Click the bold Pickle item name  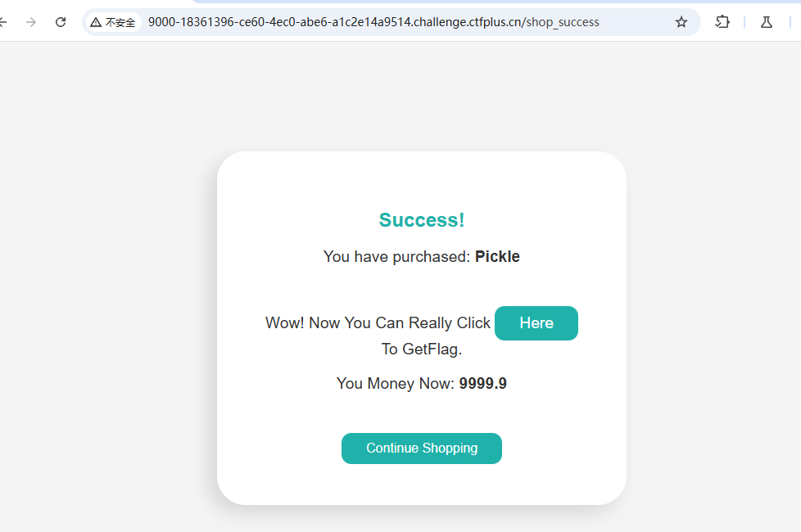(x=497, y=257)
